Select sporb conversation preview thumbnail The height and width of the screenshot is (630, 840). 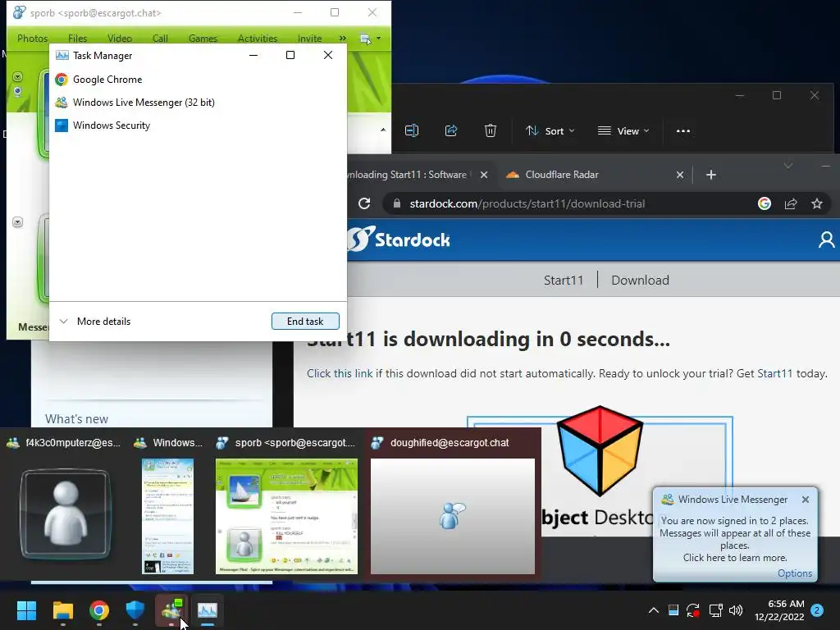286,505
